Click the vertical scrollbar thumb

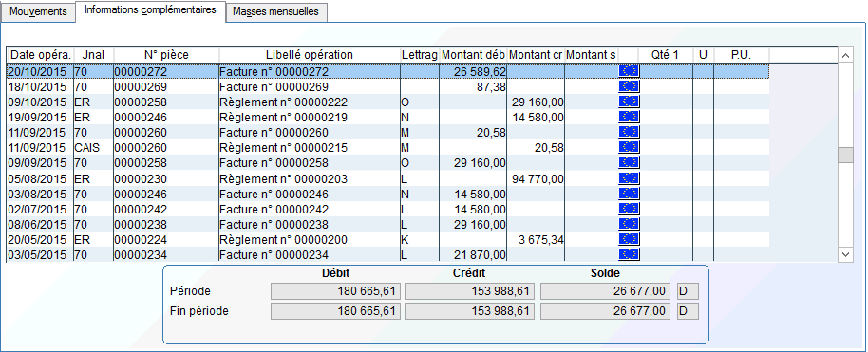click(846, 155)
